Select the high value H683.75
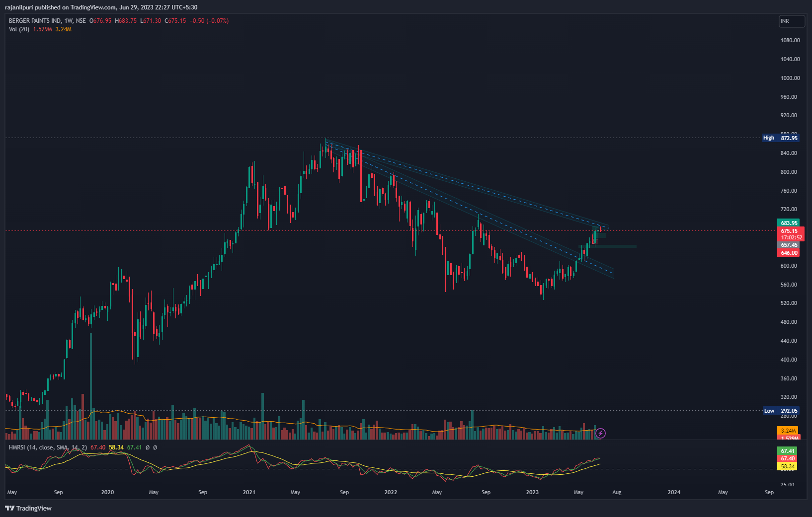Screen dimensions: 812x517 [x=126, y=21]
